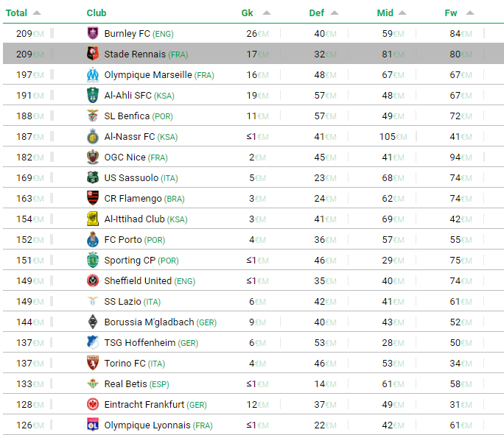Click the Stade Rennais club crest

[x=93, y=54]
